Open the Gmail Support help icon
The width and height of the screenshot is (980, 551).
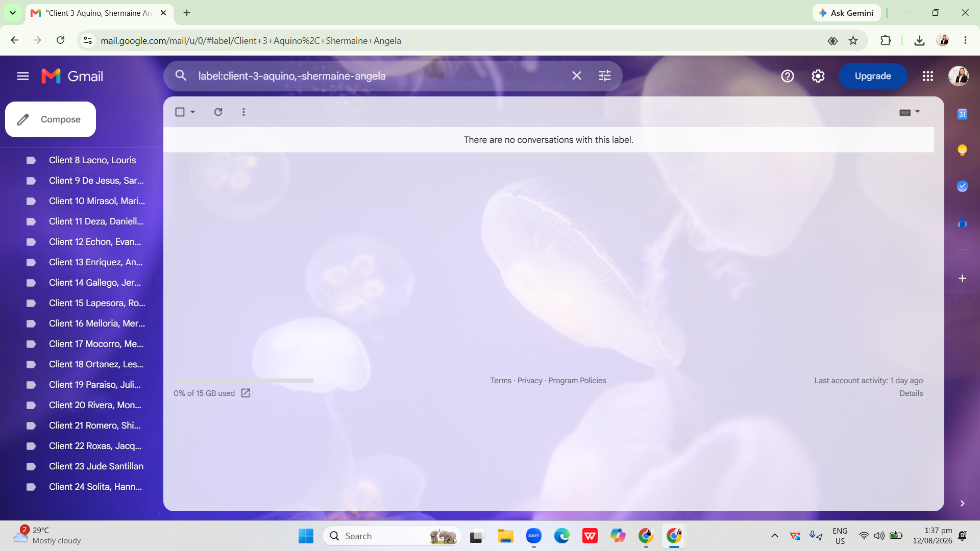click(788, 76)
